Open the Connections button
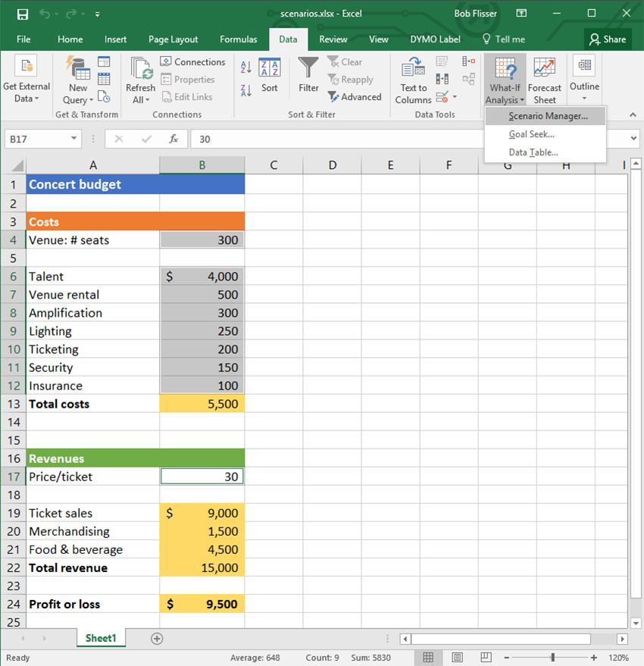The height and width of the screenshot is (666, 644). point(193,61)
